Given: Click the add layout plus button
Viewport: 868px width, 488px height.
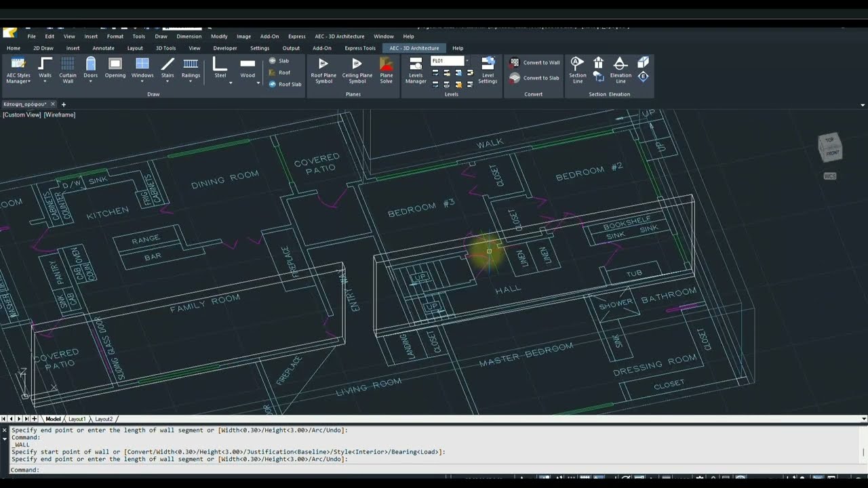Looking at the screenshot, I should coord(35,419).
